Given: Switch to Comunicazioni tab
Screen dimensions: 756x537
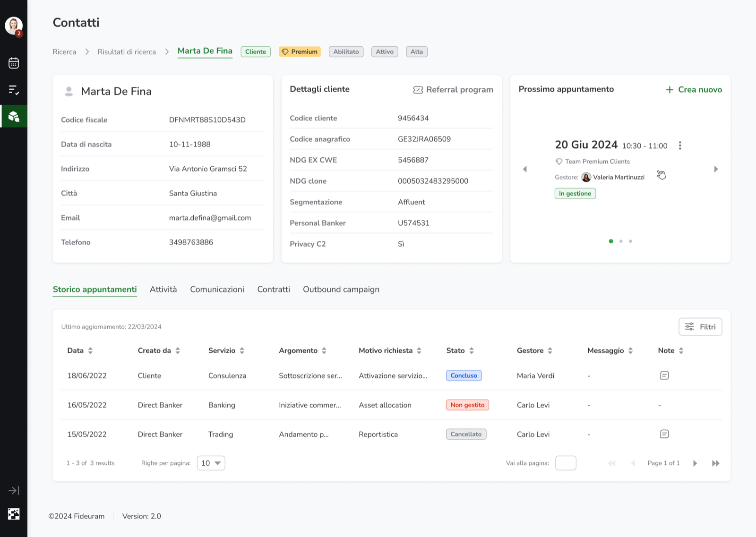Looking at the screenshot, I should (217, 290).
